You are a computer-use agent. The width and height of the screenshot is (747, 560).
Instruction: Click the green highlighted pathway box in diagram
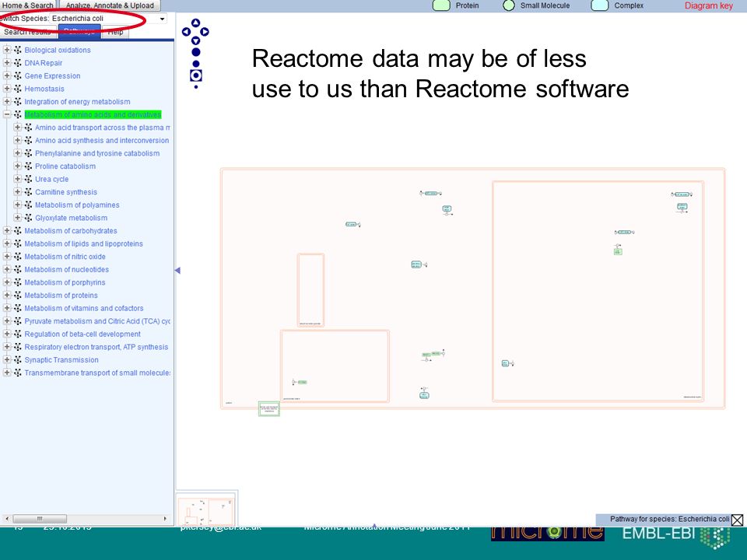click(x=269, y=408)
